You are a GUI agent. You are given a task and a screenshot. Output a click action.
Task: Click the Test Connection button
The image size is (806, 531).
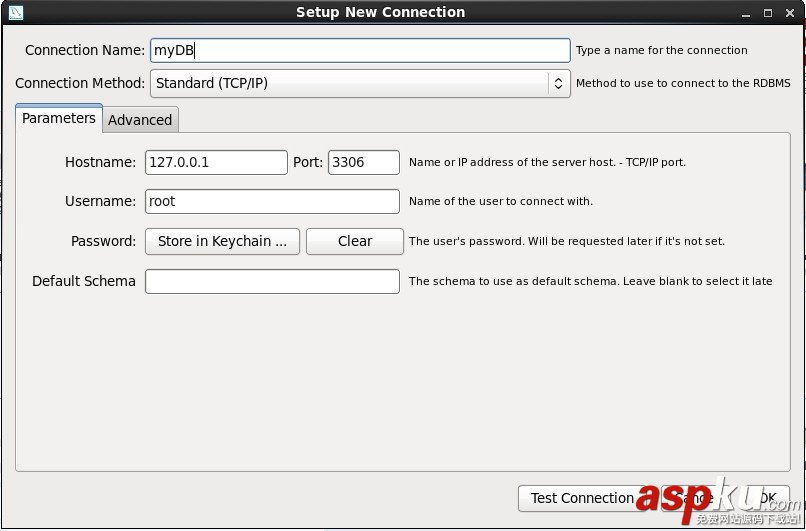[x=582, y=498]
